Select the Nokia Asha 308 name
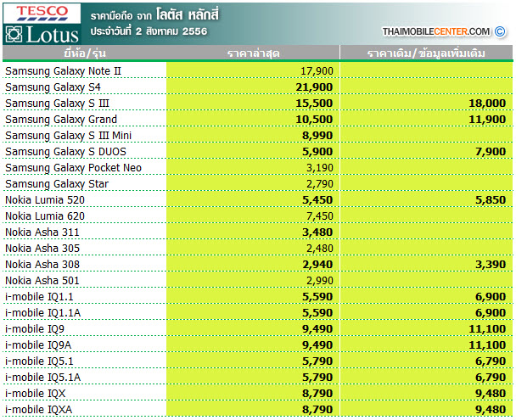Image resolution: width=516 pixels, height=420 pixels. 42,265
